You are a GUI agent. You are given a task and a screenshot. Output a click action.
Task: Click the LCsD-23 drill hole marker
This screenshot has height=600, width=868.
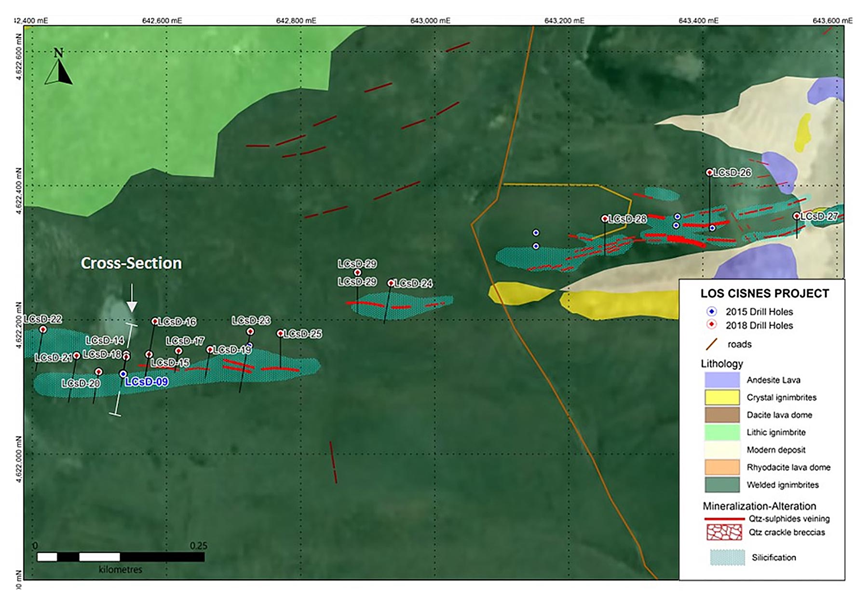tap(250, 331)
